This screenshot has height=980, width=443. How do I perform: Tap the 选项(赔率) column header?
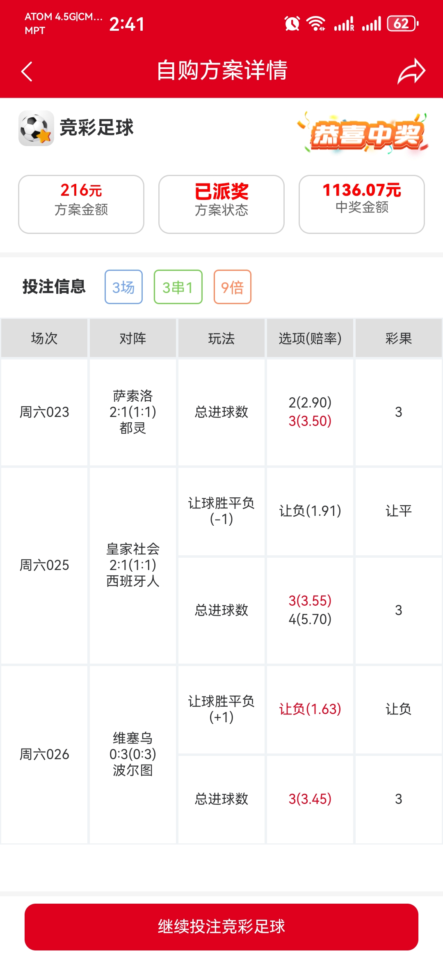pyautogui.click(x=310, y=338)
